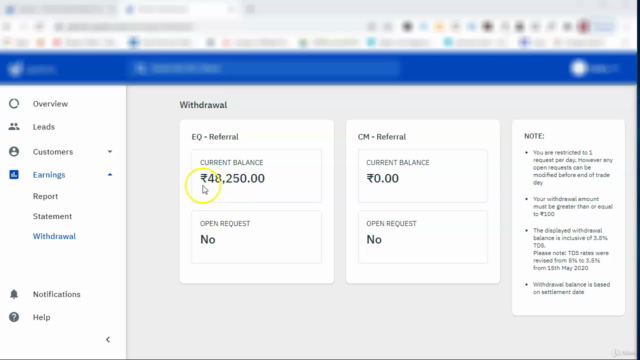Viewport: 640px width, 360px height.
Task: Click the CM - Referral card title
Action: [x=382, y=137]
